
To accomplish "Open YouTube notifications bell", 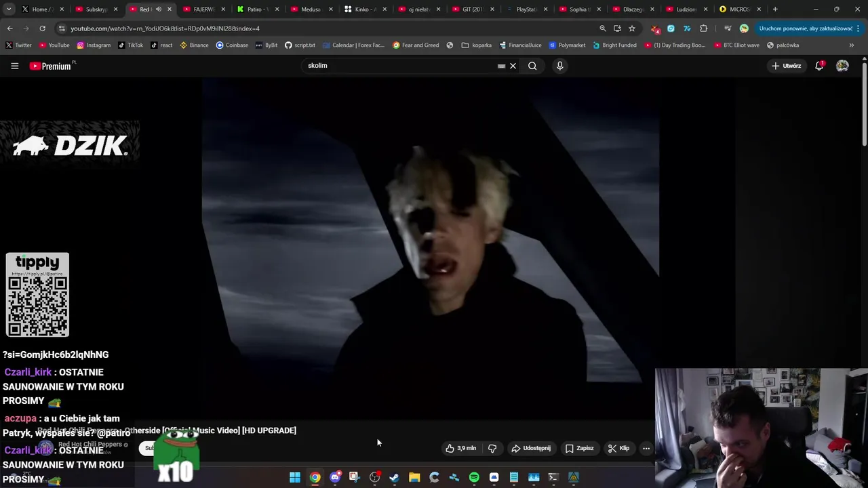I will [819, 66].
